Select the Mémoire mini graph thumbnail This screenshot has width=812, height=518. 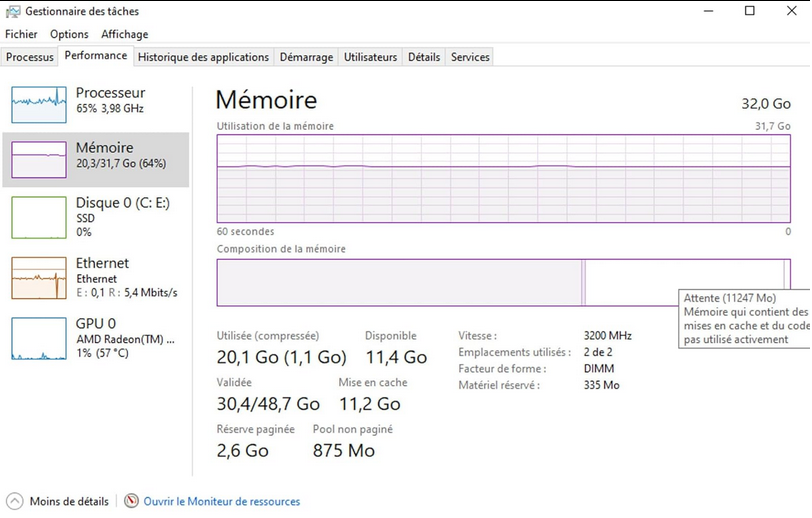pyautogui.click(x=38, y=159)
